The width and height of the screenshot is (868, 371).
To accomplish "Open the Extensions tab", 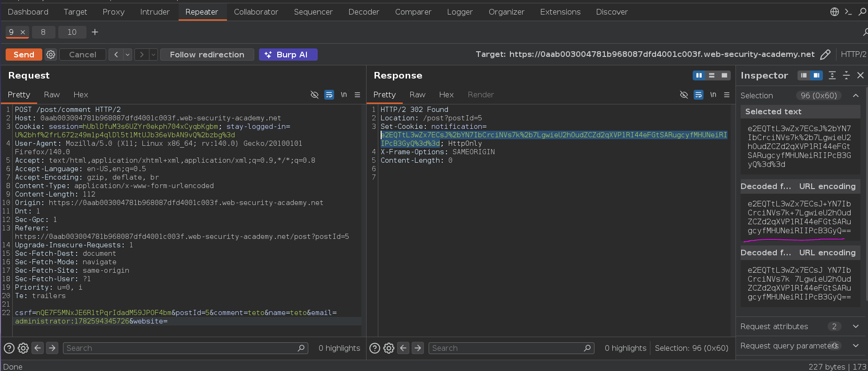I will point(560,12).
